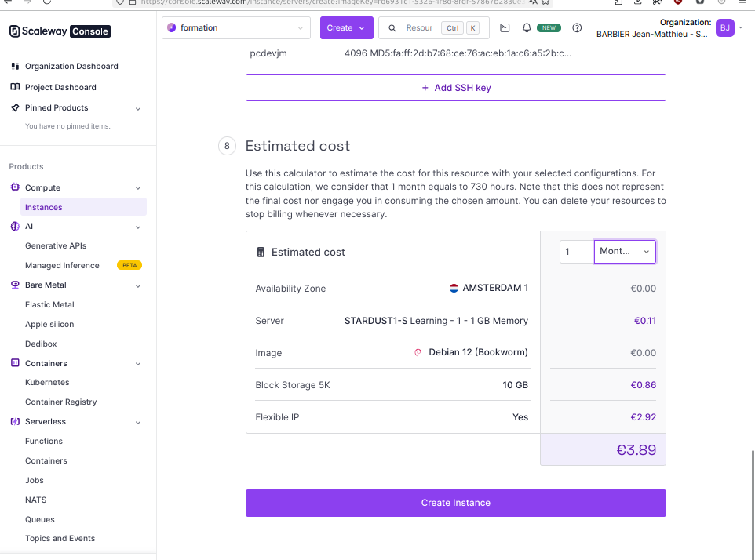Open Generative APIs in sidebar

(56, 245)
